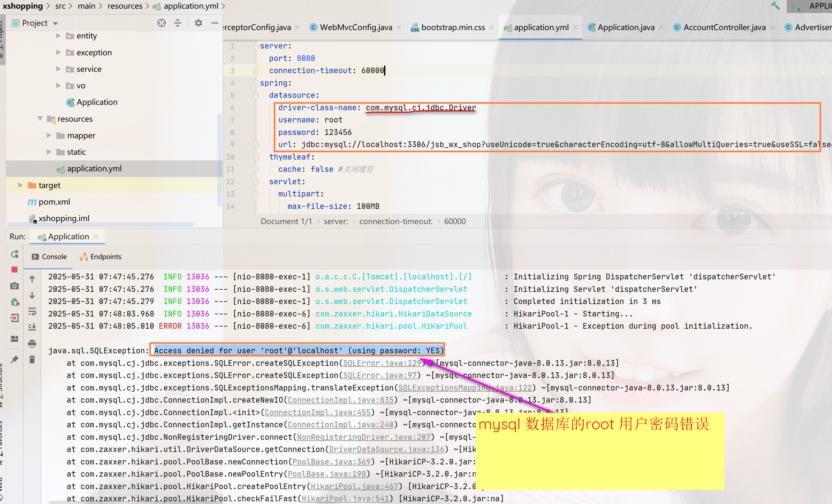This screenshot has height=504, width=832.
Task: Rerun the Application with the green rerun icon
Action: click(x=15, y=254)
